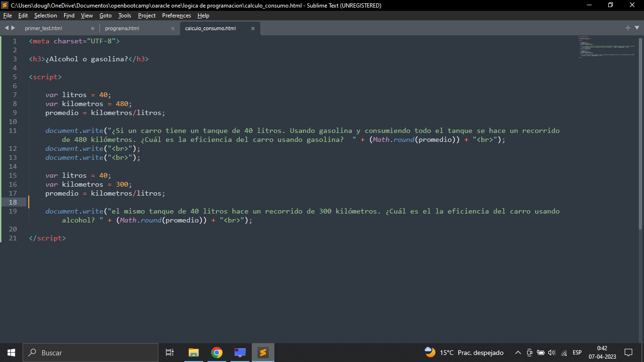Open the Preferences menu

[x=176, y=16]
